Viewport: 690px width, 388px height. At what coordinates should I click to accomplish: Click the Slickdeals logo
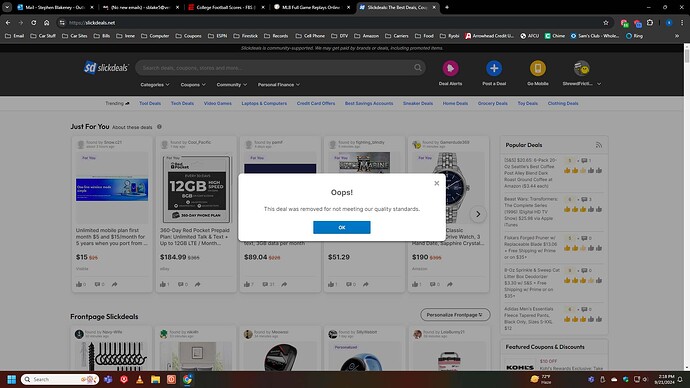click(106, 67)
